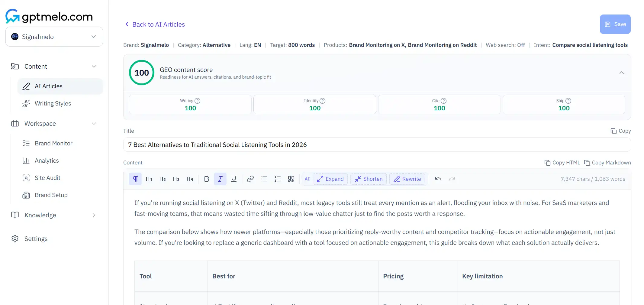Click the Shorten AI button

pos(369,179)
